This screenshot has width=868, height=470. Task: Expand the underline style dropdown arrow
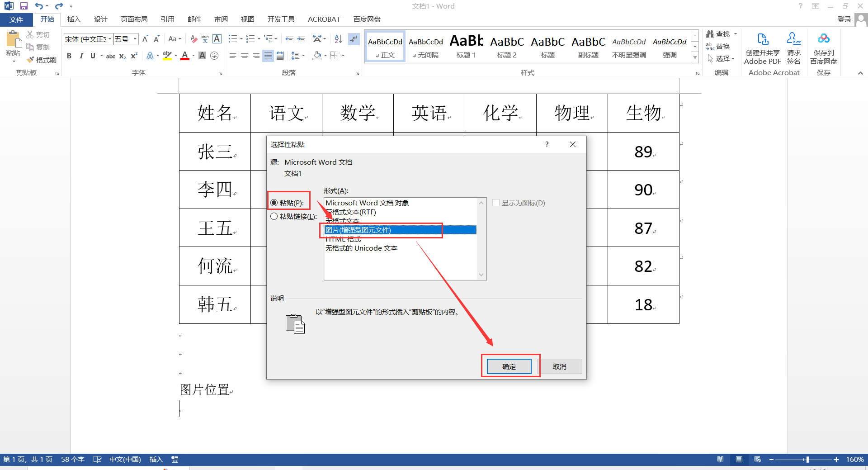click(x=101, y=56)
